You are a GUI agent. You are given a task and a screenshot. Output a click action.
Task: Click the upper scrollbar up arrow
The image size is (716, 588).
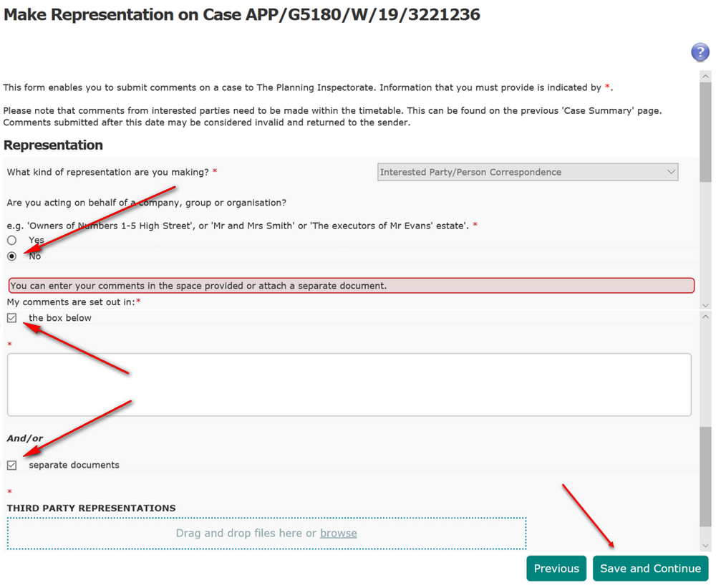(x=705, y=77)
